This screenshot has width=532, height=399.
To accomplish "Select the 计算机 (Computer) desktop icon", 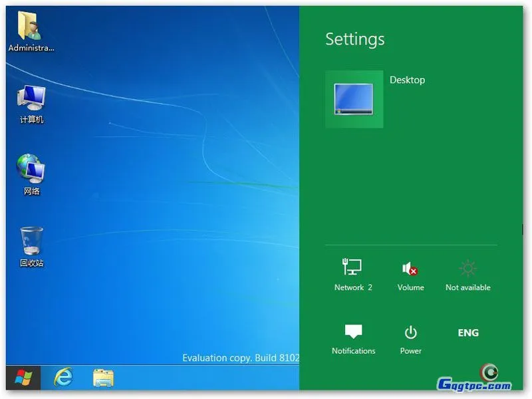I will pyautogui.click(x=31, y=100).
